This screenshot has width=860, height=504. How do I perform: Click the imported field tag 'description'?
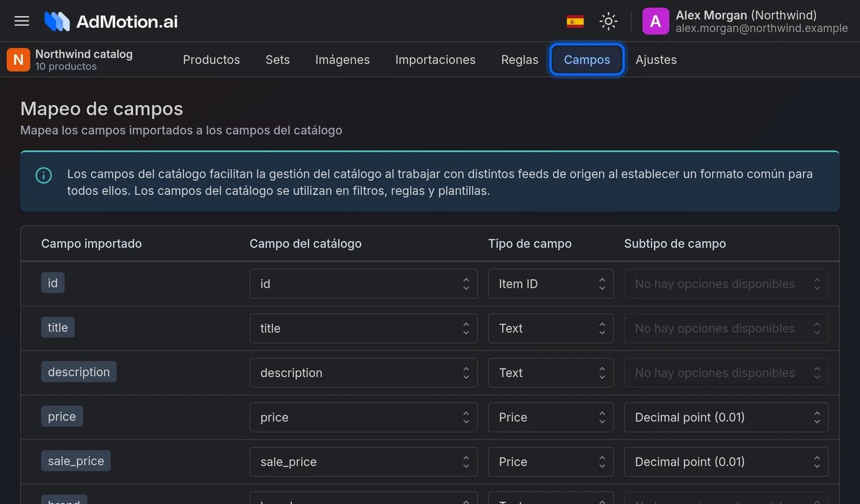[78, 372]
